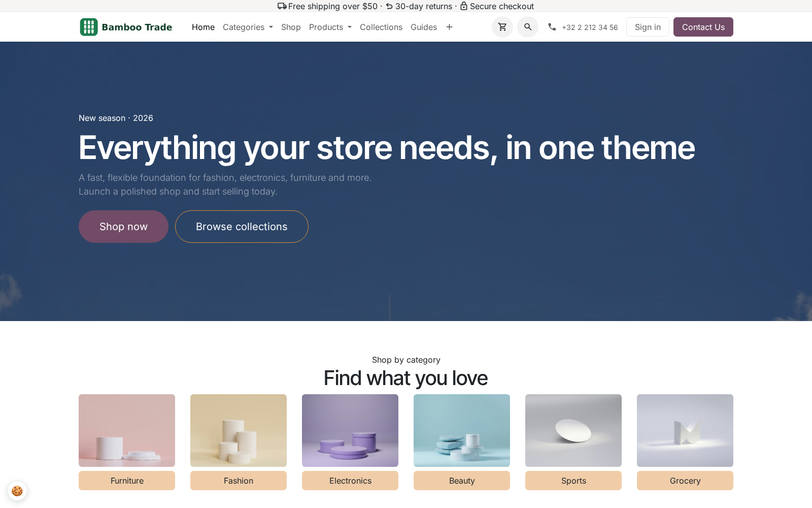Screen dimensions: 812x508
Task: Expand the Categories dropdown
Action: 248,27
